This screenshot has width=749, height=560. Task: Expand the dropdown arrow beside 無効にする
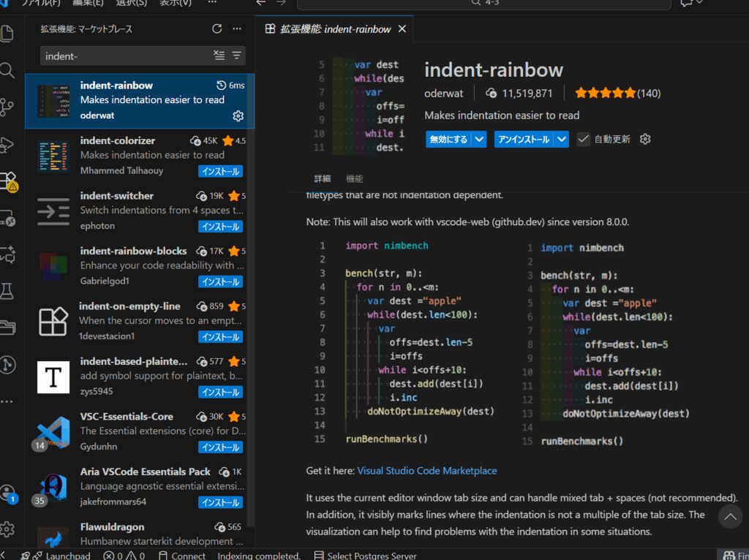479,139
